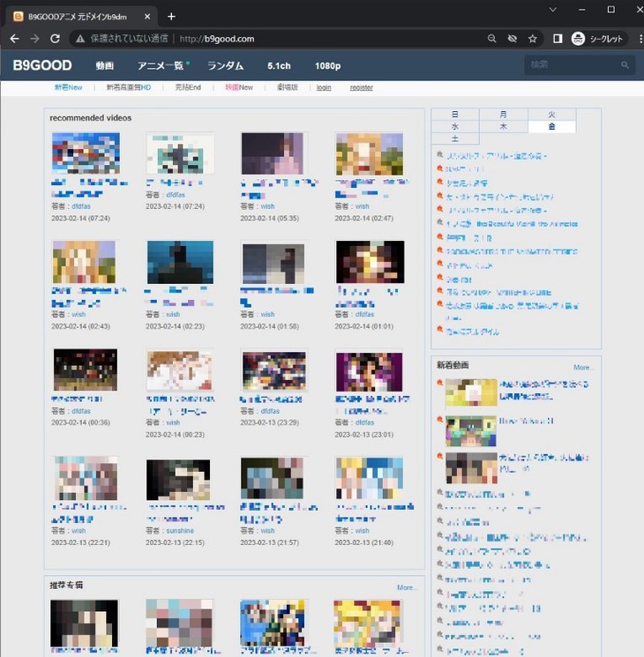Close the B9GOOD browser tab
Viewport: 644px width, 657px height.
[146, 16]
